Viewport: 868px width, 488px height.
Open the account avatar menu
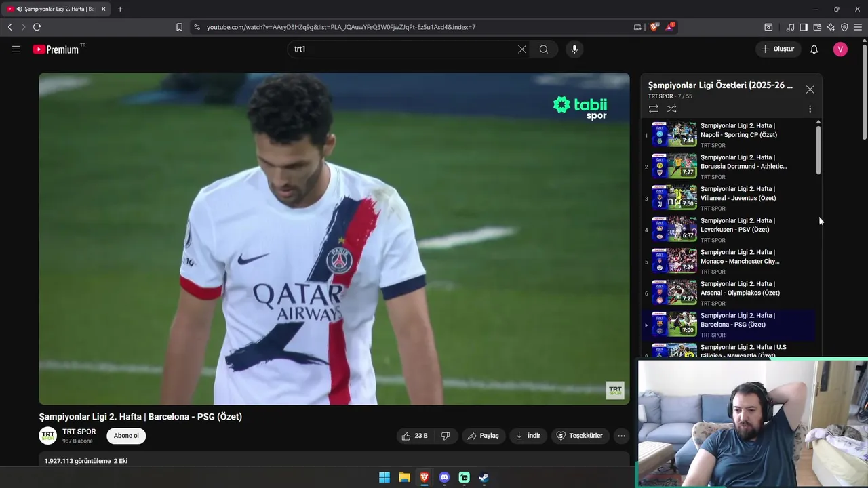click(x=840, y=49)
